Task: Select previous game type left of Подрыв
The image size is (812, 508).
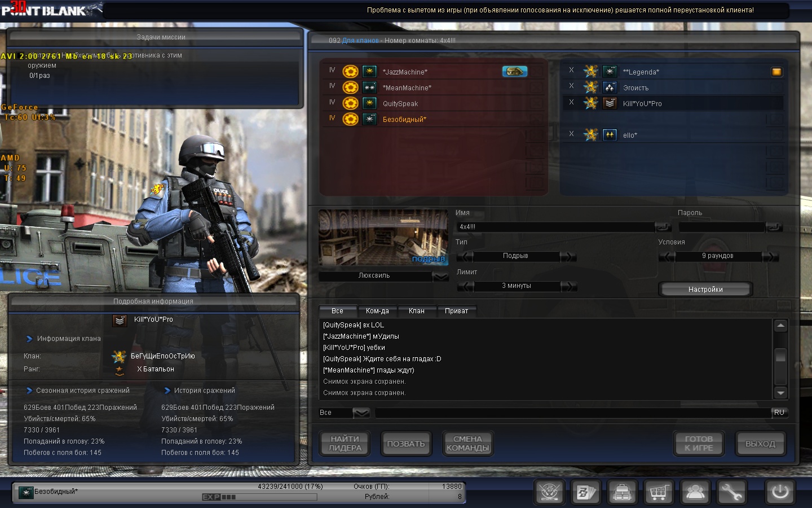Action: click(465, 256)
